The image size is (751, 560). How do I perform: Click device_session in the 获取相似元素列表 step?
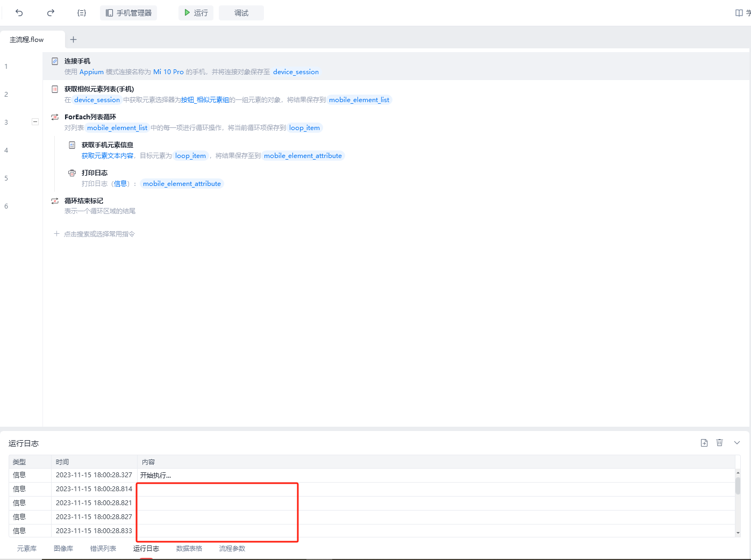[x=97, y=100]
